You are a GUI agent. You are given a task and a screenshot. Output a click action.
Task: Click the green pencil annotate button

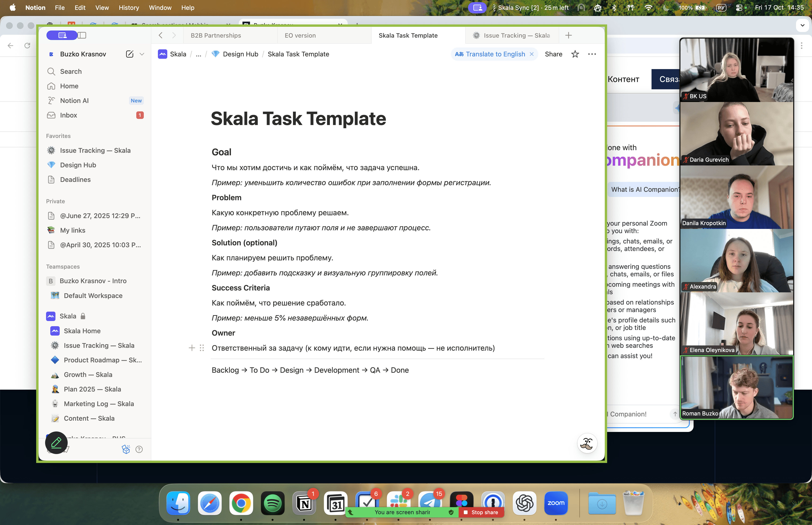[56, 443]
